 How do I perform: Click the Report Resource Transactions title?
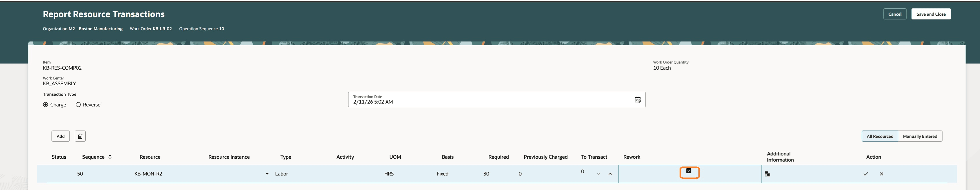(104, 14)
